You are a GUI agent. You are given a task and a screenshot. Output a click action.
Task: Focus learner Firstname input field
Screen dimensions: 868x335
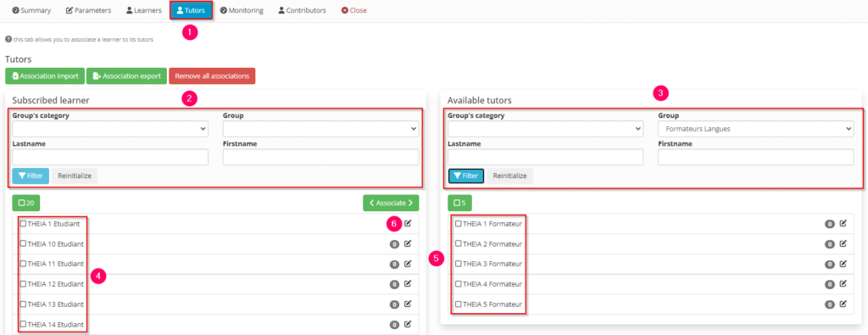(321, 157)
